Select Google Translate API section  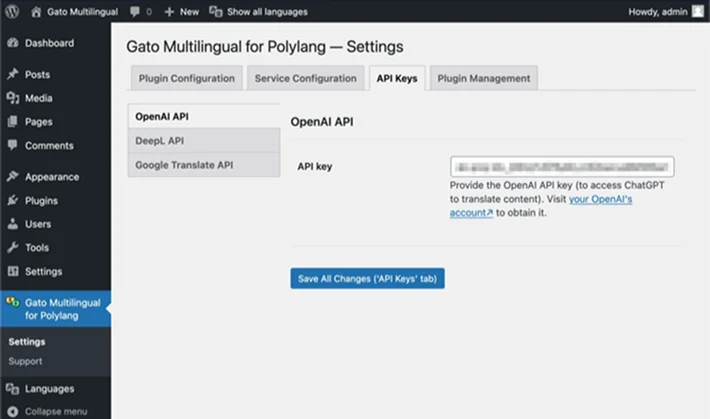click(x=204, y=165)
